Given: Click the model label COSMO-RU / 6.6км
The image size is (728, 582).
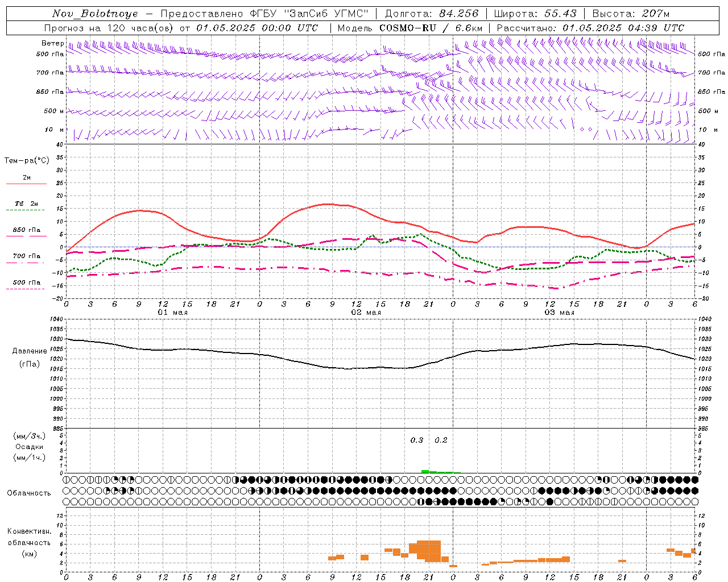Looking at the screenshot, I should 431,28.
